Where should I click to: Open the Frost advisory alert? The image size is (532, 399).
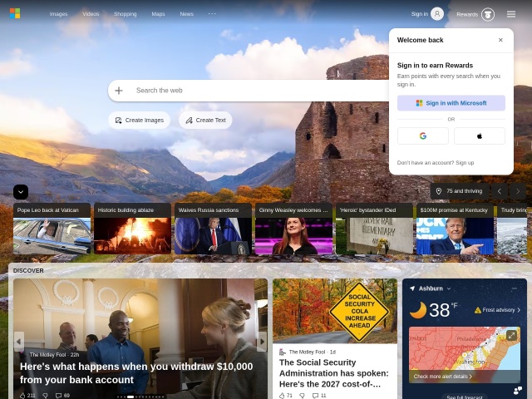tap(497, 310)
